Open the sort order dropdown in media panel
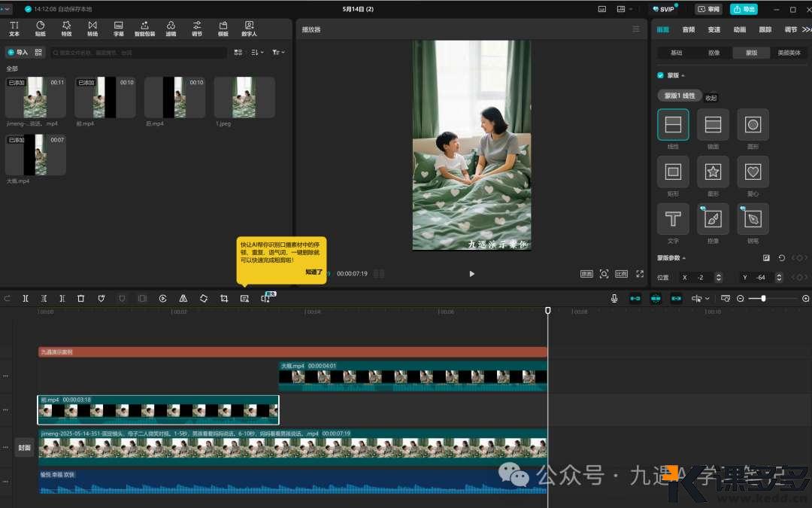This screenshot has height=508, width=812. tap(257, 53)
